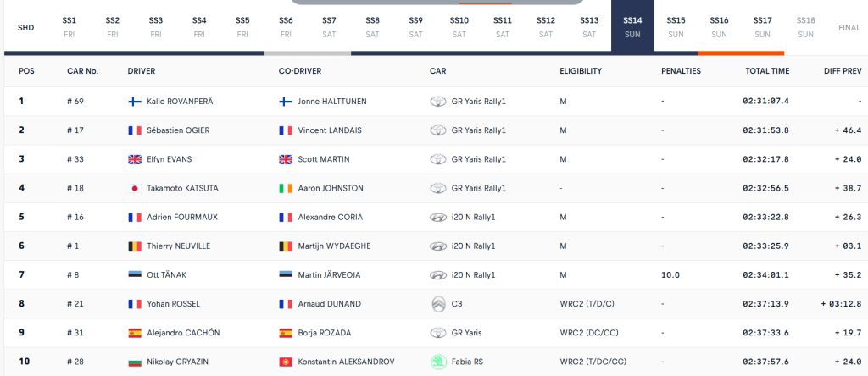
Task: Open the FINAL results tab
Action: pos(849,27)
